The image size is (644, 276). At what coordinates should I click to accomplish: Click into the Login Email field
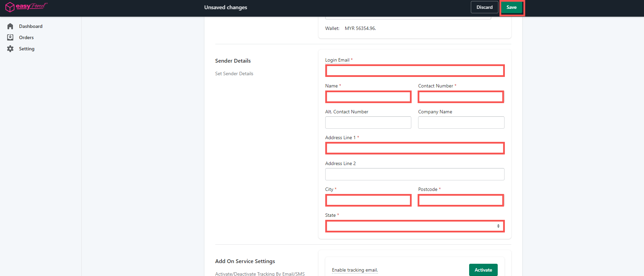click(415, 71)
